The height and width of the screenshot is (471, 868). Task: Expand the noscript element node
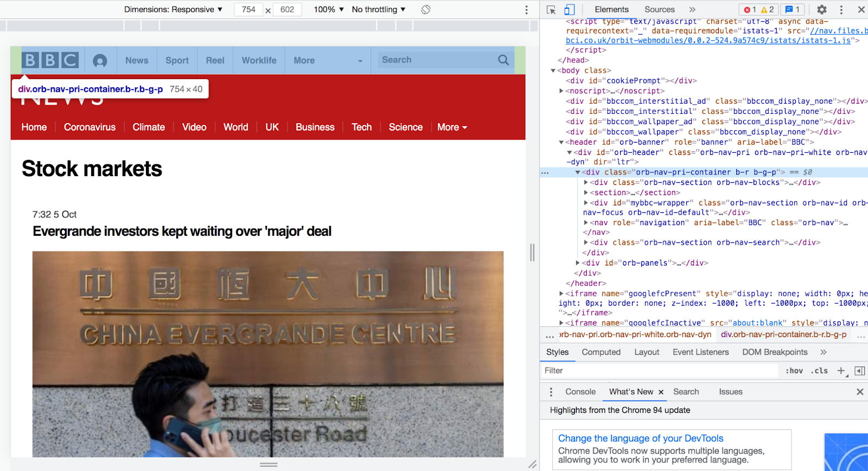point(561,91)
